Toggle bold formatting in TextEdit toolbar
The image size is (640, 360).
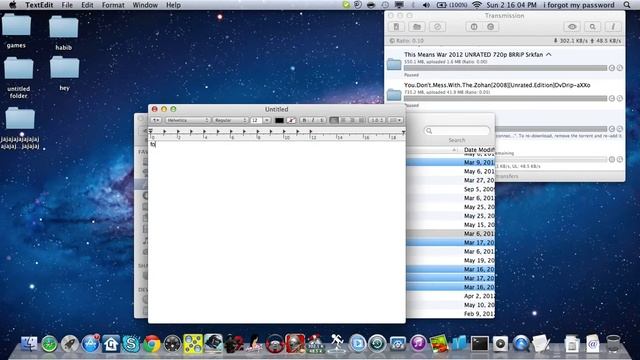point(304,120)
